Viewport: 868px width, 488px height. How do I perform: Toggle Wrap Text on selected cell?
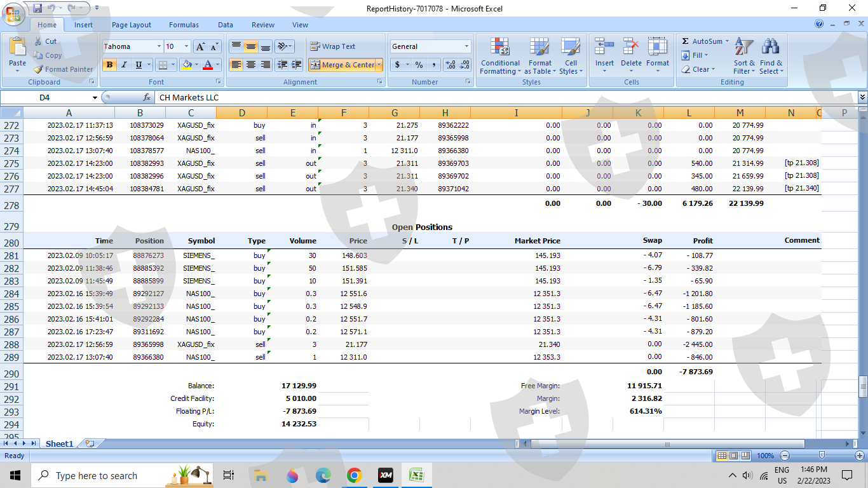coord(333,46)
